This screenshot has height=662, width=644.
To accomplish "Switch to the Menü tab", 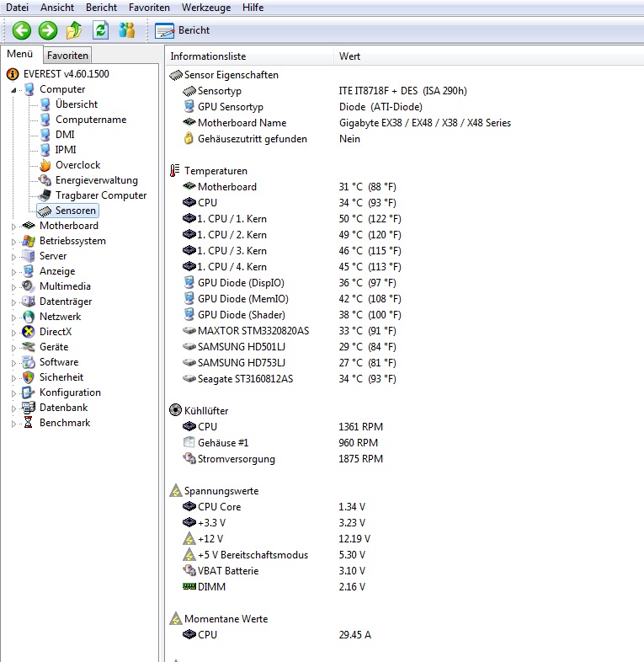I will tap(20, 54).
